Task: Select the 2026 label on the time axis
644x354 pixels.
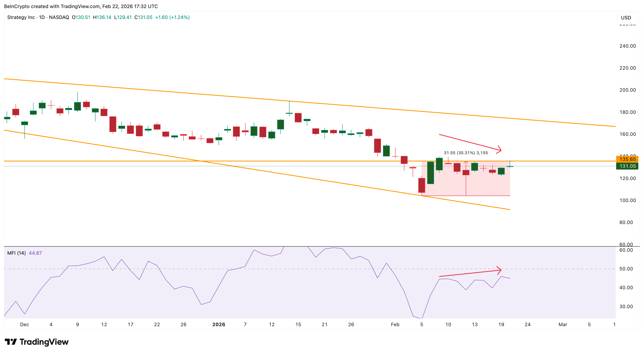Action: coord(219,324)
